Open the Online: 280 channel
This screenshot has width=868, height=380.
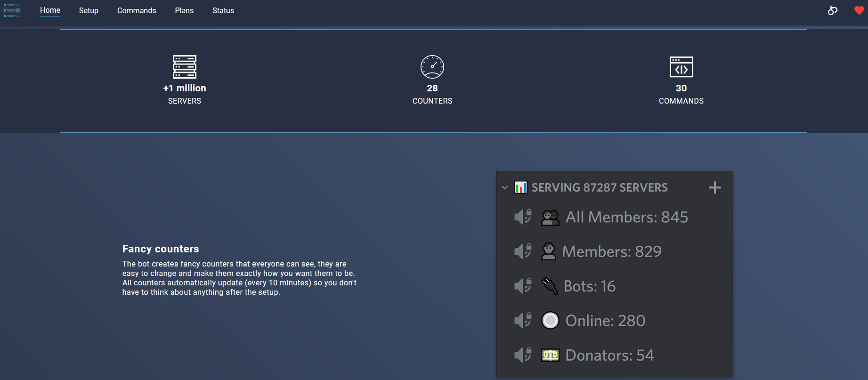point(605,321)
